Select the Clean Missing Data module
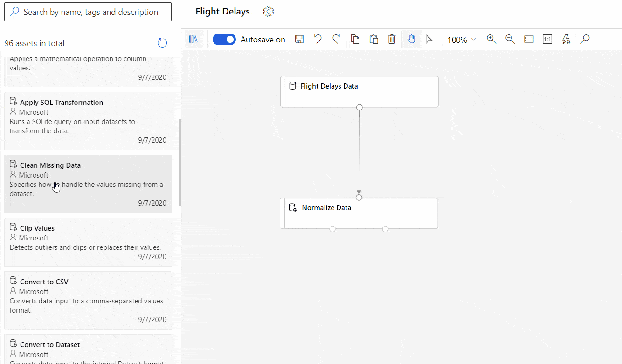The height and width of the screenshot is (364, 622). coord(88,184)
